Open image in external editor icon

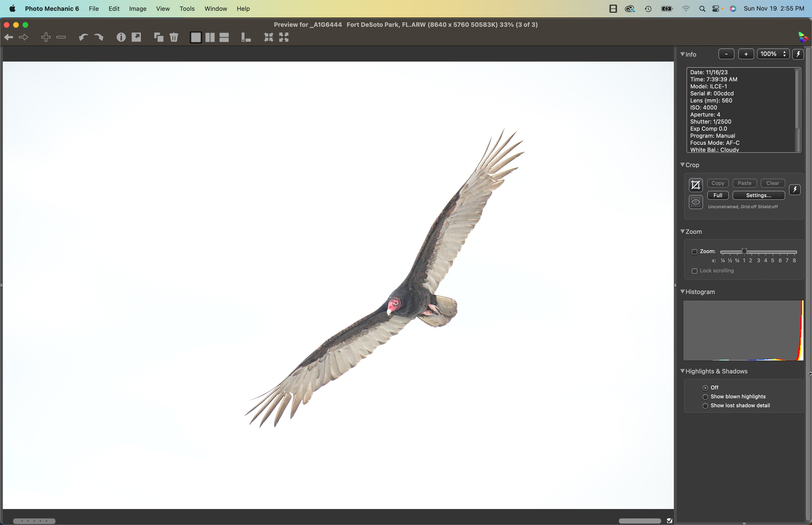(136, 37)
